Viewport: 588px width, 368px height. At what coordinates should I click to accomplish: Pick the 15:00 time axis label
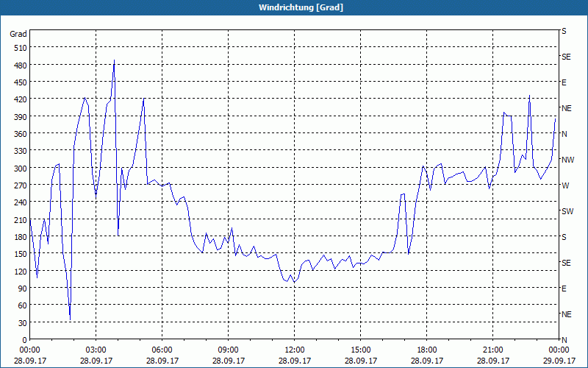tap(360, 350)
